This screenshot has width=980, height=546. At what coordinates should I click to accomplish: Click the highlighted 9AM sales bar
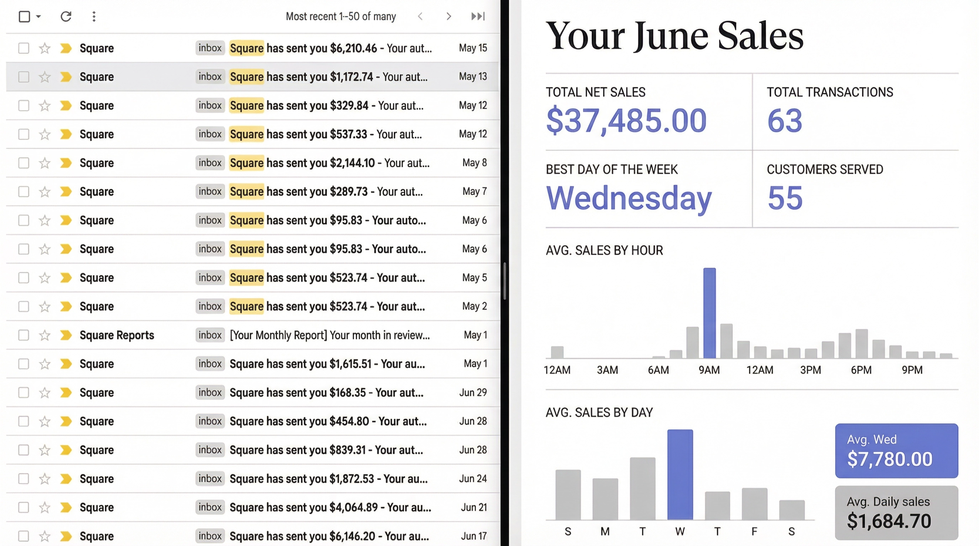pos(709,313)
